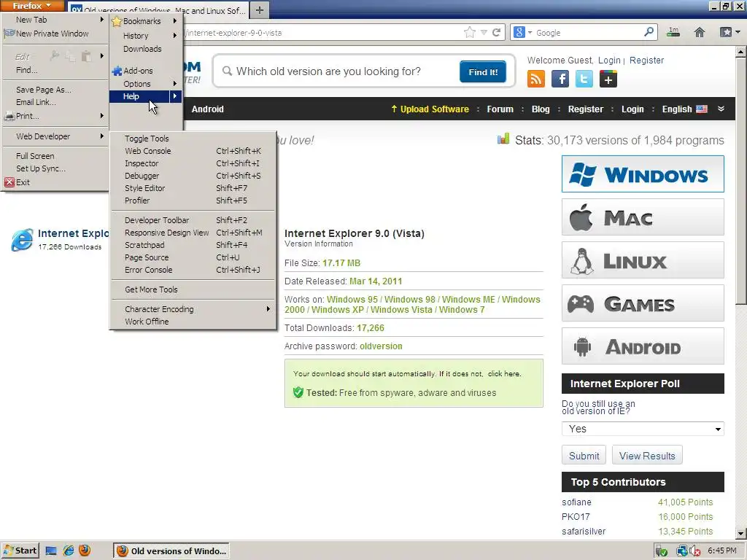Click the Google search engine icon
This screenshot has height=560, width=747.
click(519, 32)
